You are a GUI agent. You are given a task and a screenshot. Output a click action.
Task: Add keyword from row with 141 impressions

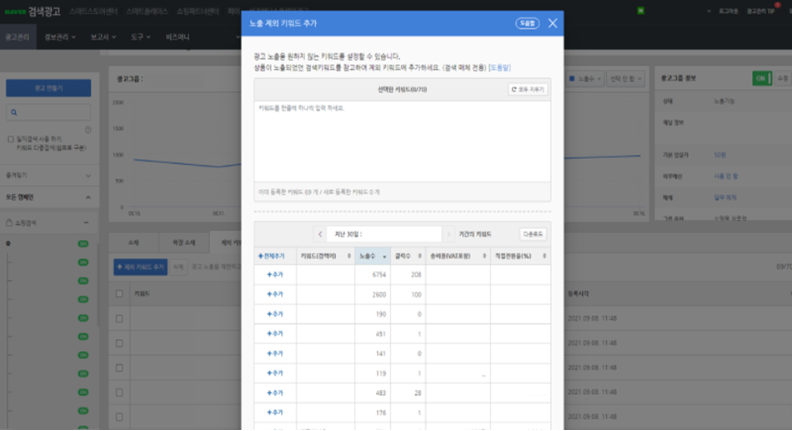[275, 354]
